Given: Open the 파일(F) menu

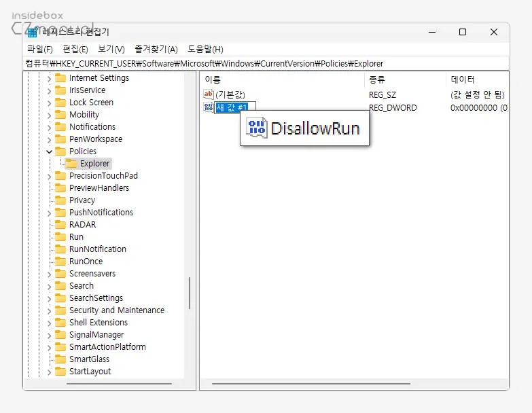Looking at the screenshot, I should 39,49.
